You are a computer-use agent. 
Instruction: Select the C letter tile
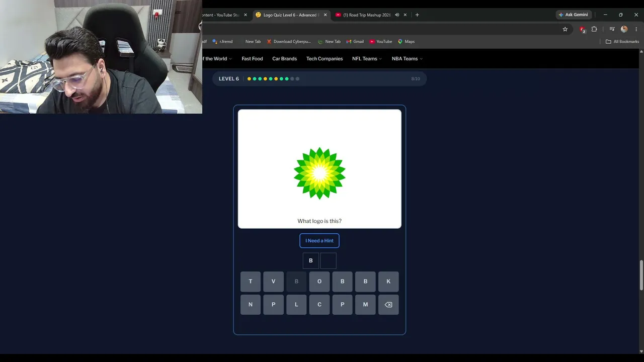tap(319, 304)
